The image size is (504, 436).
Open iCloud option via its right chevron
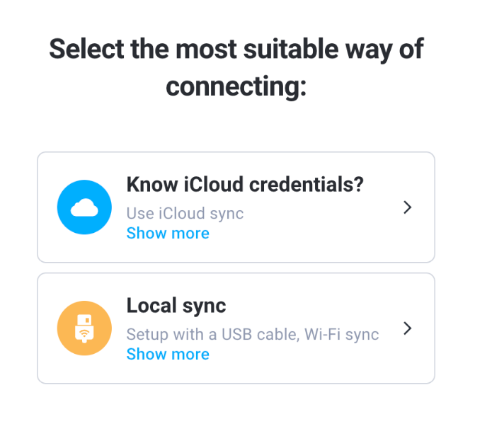407,207
